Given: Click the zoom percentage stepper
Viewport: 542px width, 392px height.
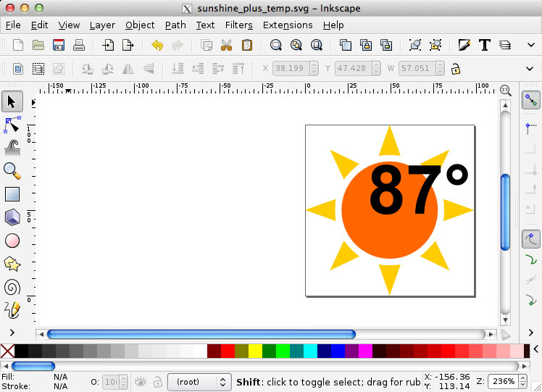Looking at the screenshot, I should point(522,382).
